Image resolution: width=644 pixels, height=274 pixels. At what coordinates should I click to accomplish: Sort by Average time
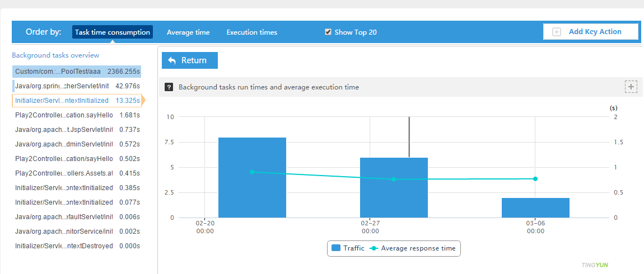point(188,32)
